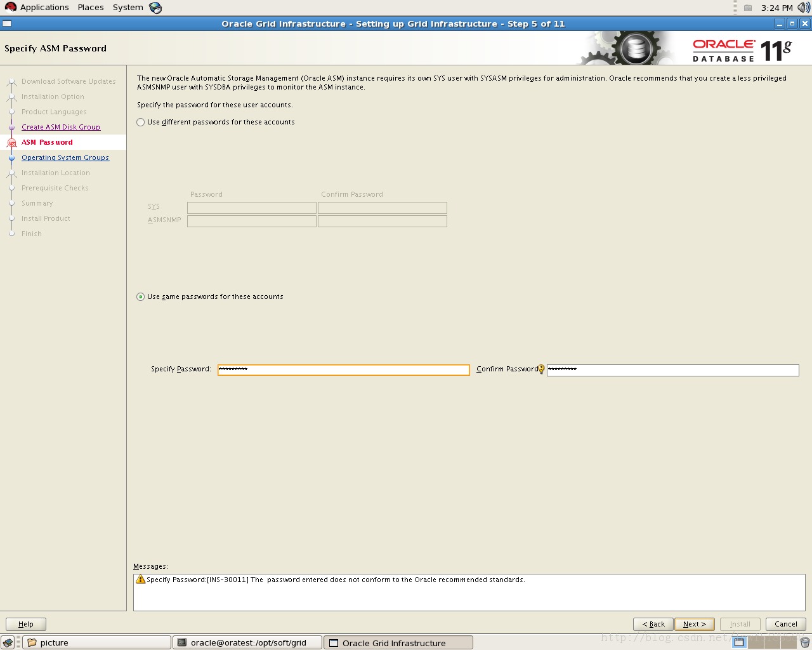Open the System menu
812x650 pixels.
point(128,8)
